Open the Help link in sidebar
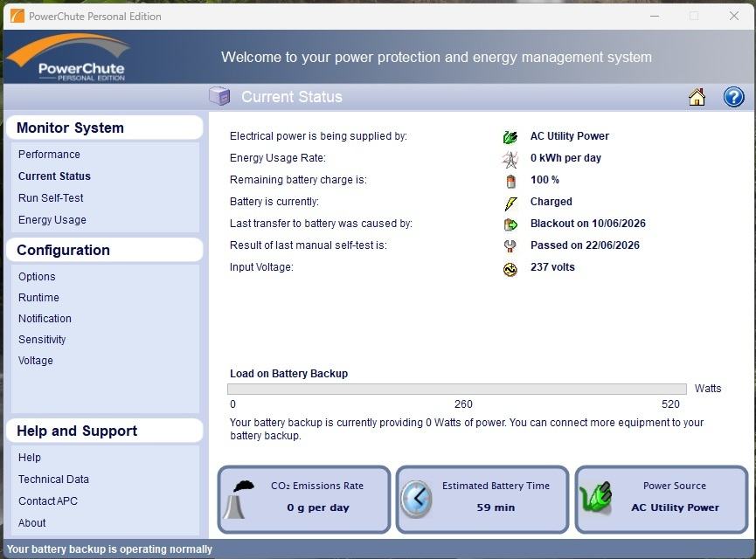Screen dimensions: 756x559 tap(30, 458)
